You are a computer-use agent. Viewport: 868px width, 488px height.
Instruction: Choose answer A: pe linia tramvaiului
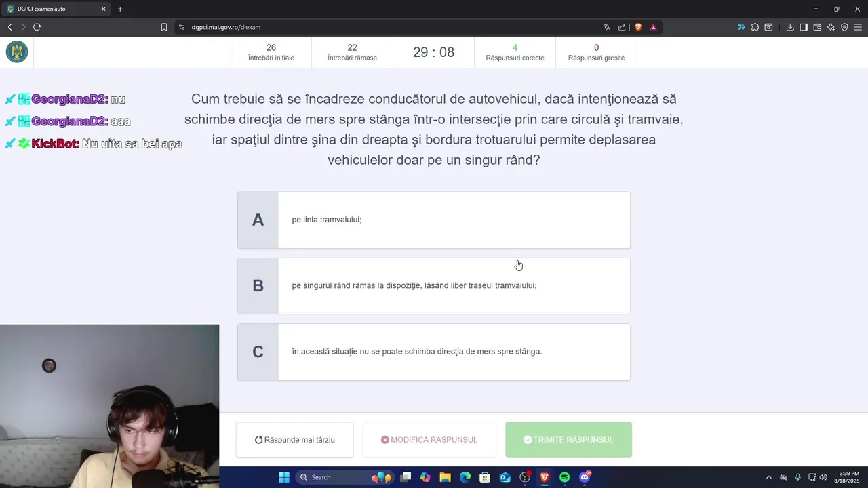coord(434,220)
